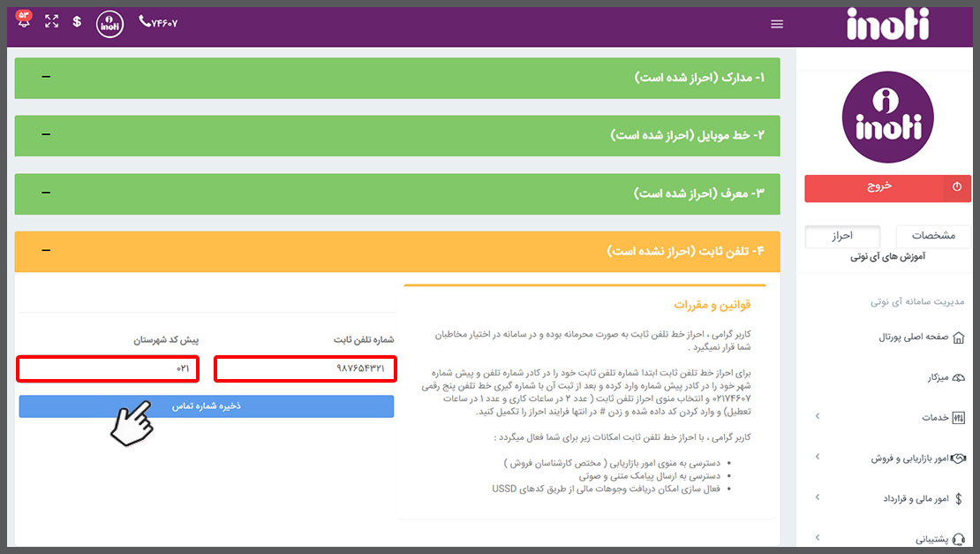This screenshot has height=554, width=980.
Task: Collapse the معرف section
Action: tap(46, 192)
